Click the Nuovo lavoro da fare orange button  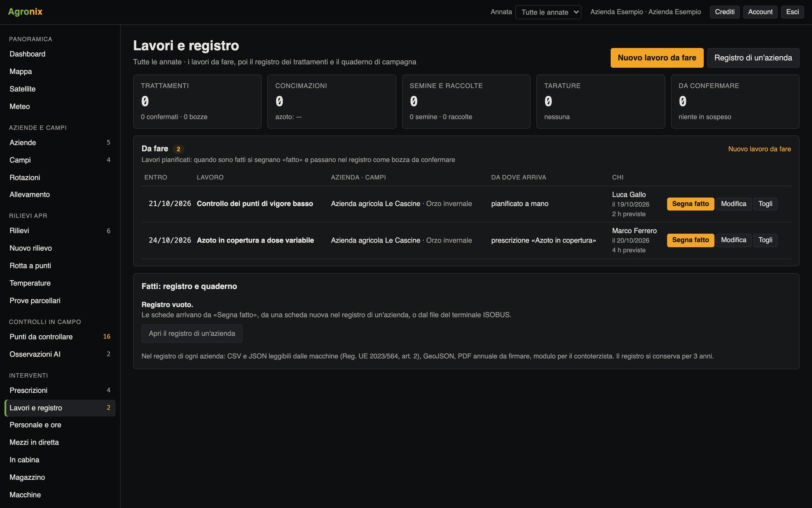tap(657, 58)
